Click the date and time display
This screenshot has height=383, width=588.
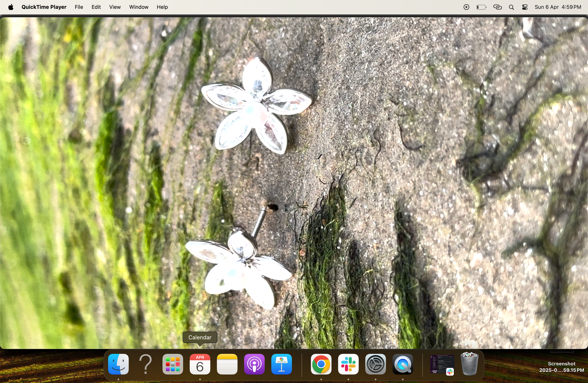click(558, 7)
